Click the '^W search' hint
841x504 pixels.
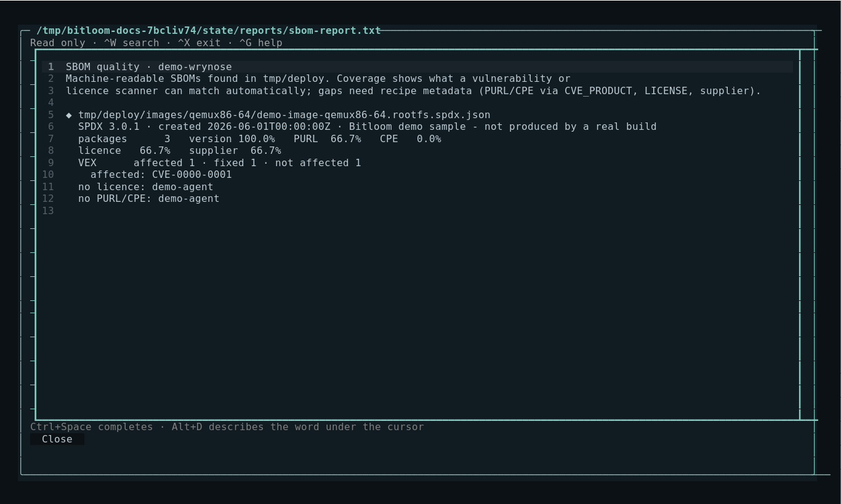pyautogui.click(x=132, y=42)
